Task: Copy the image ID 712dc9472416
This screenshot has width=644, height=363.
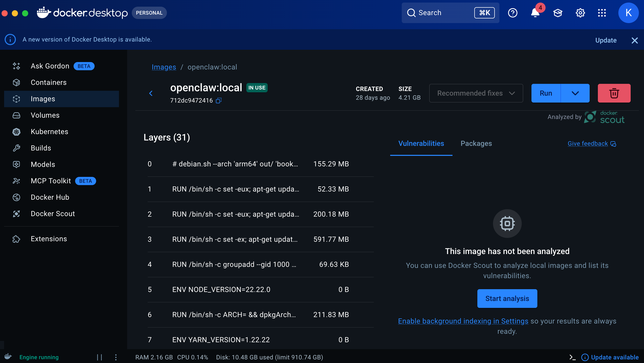Action: pyautogui.click(x=218, y=100)
